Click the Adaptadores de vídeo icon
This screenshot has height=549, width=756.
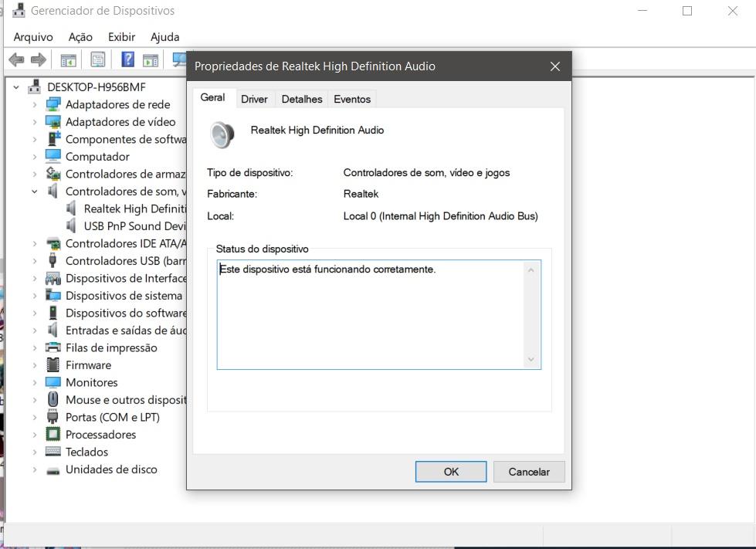point(53,121)
